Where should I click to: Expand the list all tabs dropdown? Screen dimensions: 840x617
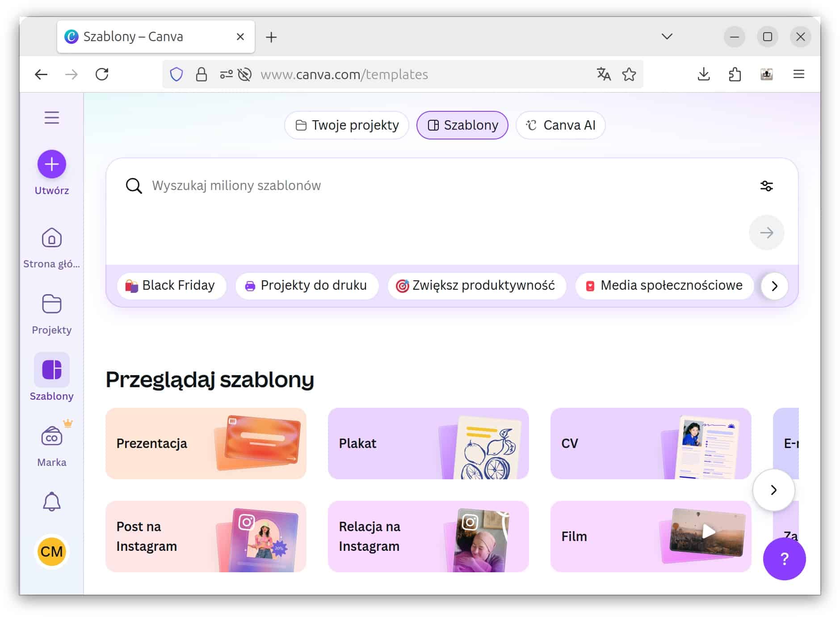coord(667,37)
